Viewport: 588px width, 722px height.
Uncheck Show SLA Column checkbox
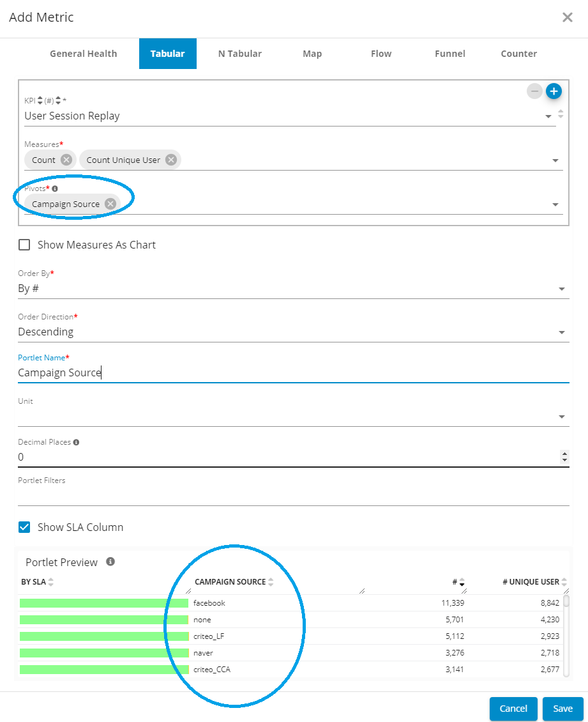24,527
